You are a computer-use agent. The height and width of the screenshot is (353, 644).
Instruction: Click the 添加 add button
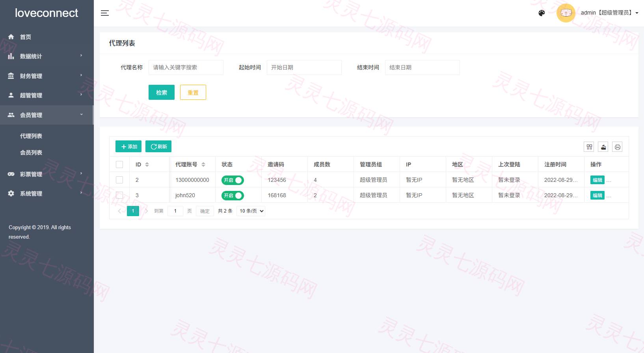click(x=128, y=146)
